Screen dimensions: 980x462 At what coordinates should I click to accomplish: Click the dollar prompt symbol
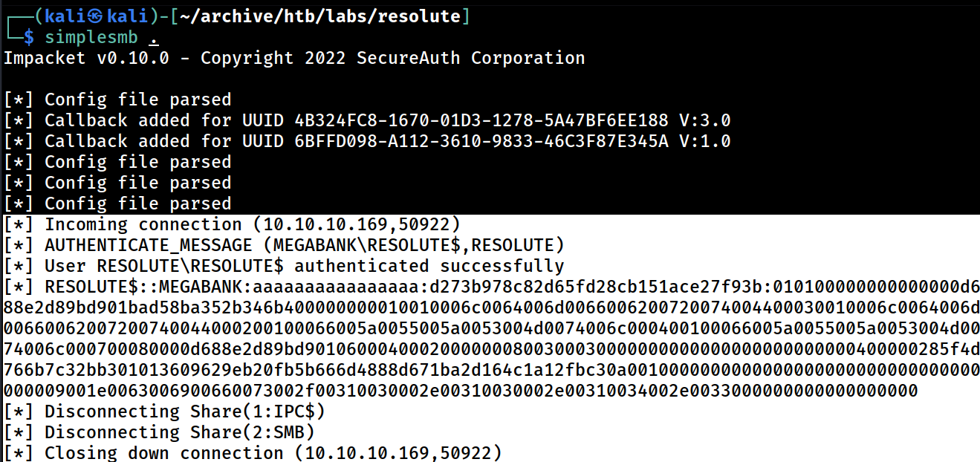click(29, 37)
